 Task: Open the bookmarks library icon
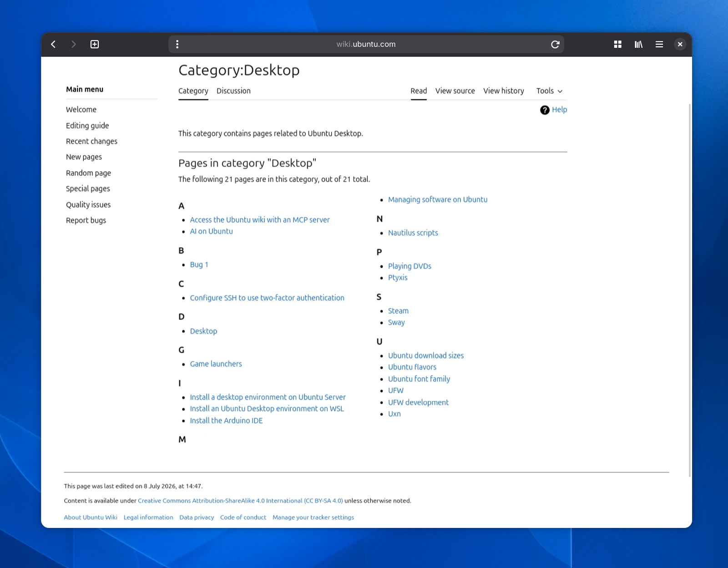[638, 44]
